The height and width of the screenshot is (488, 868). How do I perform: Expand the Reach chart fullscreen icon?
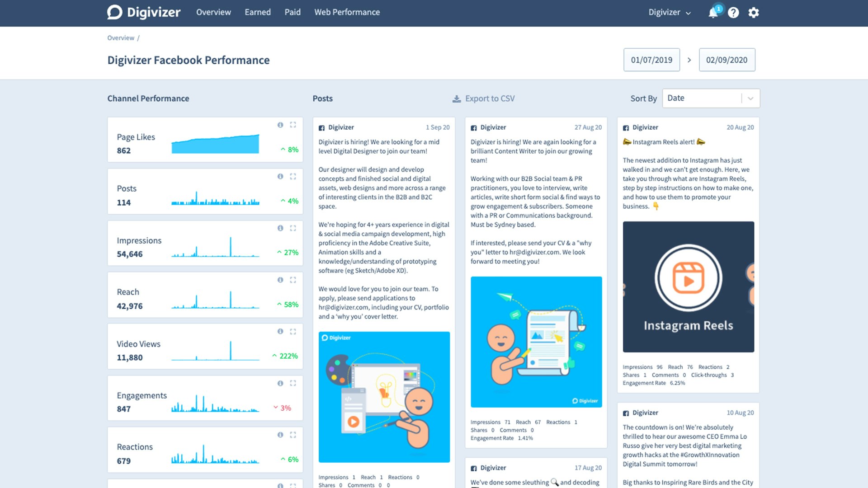(x=293, y=280)
